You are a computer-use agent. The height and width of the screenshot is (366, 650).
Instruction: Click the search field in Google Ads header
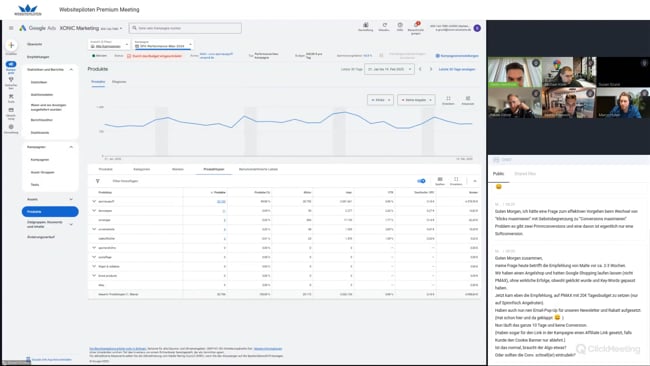(x=185, y=28)
